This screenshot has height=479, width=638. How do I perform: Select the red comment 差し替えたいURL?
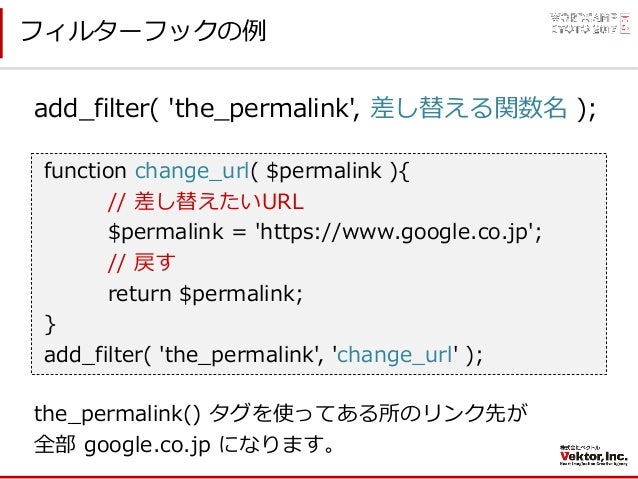point(206,201)
